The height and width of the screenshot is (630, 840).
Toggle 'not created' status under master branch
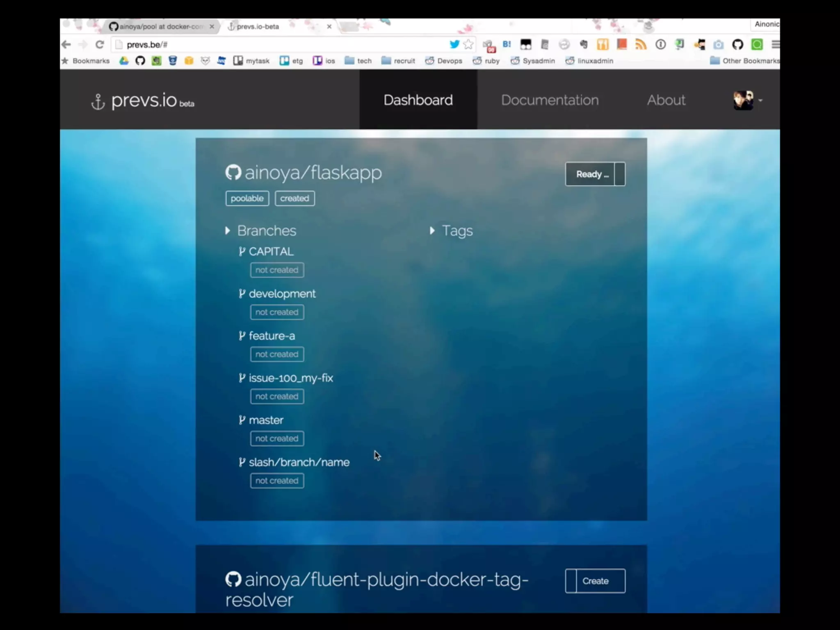coord(277,438)
